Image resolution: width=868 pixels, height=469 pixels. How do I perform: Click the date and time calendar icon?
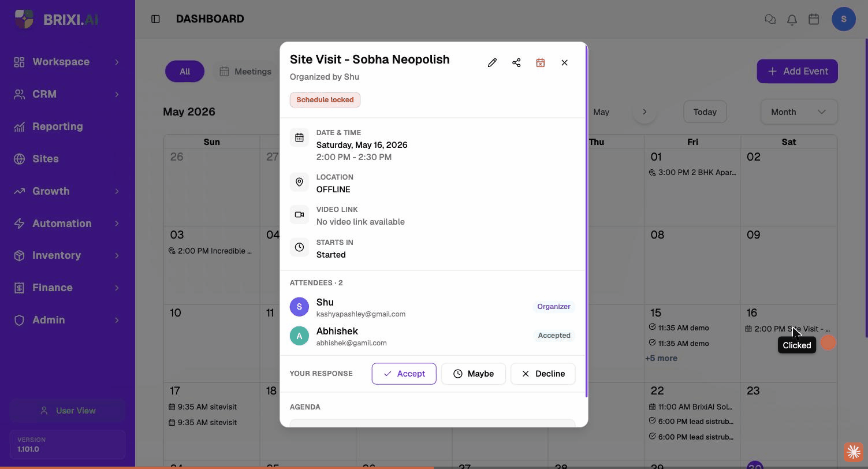(299, 137)
